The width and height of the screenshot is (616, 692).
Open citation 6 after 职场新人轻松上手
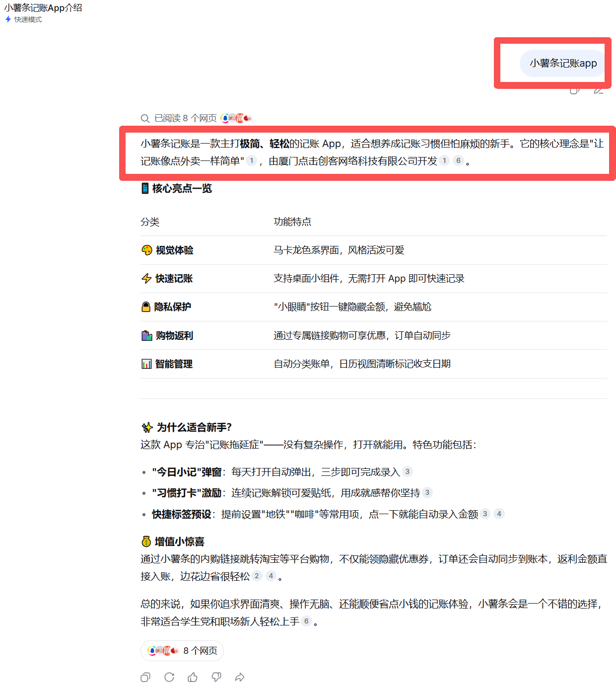pyautogui.click(x=306, y=621)
